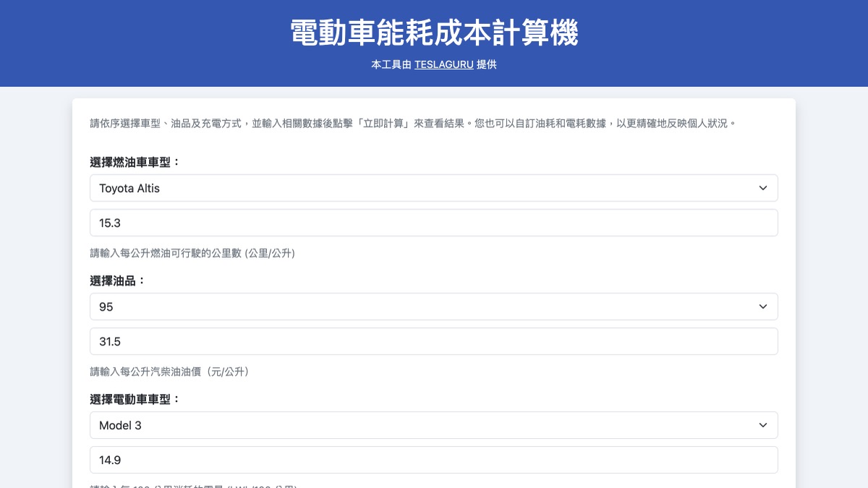This screenshot has width=868, height=488.
Task: Click the hint 請輸入每公升燃油可行駛的公里數
Action: coord(192,253)
